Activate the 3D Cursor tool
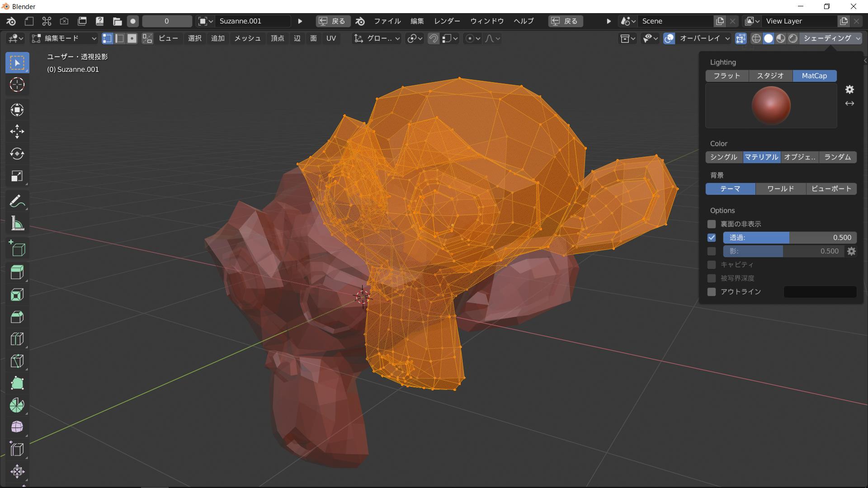Viewport: 868px width, 488px height. (17, 85)
